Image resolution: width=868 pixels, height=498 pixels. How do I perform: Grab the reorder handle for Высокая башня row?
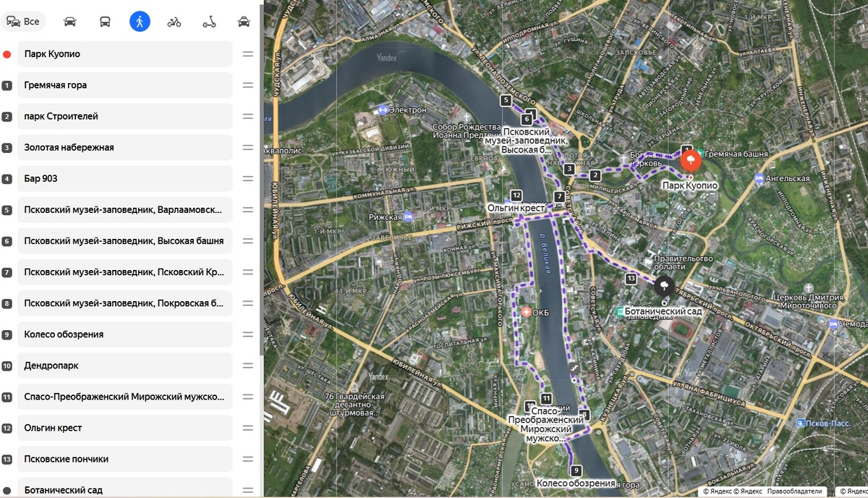[247, 241]
